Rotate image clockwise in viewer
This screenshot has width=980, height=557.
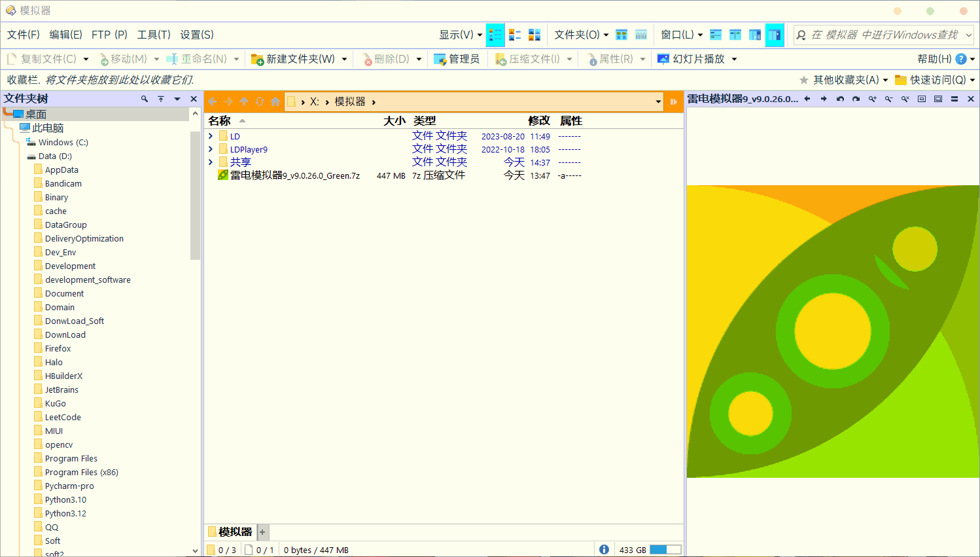click(x=856, y=99)
